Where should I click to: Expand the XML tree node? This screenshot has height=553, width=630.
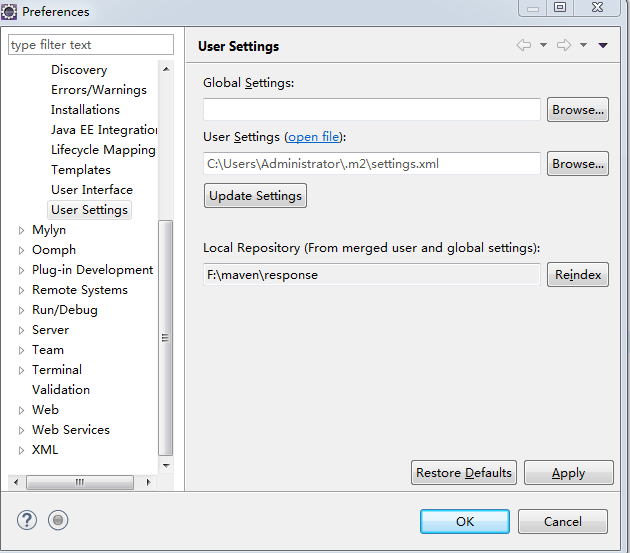(21, 451)
